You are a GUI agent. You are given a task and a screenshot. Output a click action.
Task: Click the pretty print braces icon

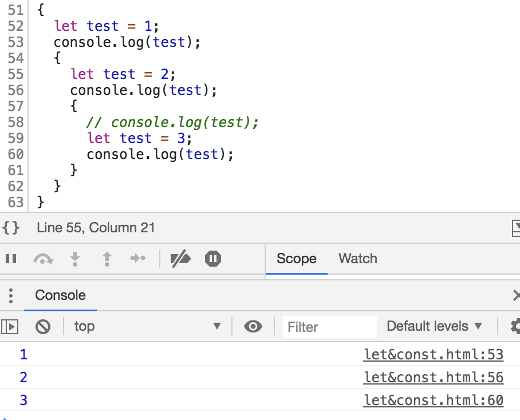pyautogui.click(x=11, y=228)
